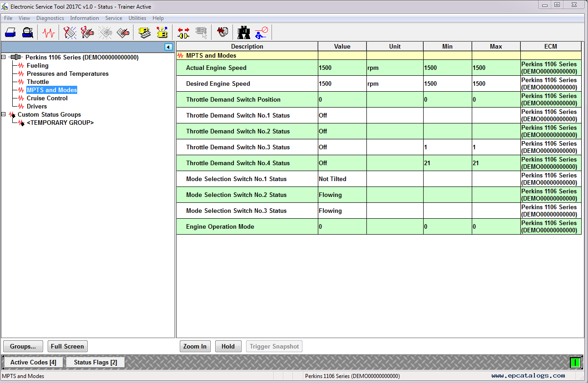
Task: Click the Print icon in the toolbar
Action: coord(10,33)
